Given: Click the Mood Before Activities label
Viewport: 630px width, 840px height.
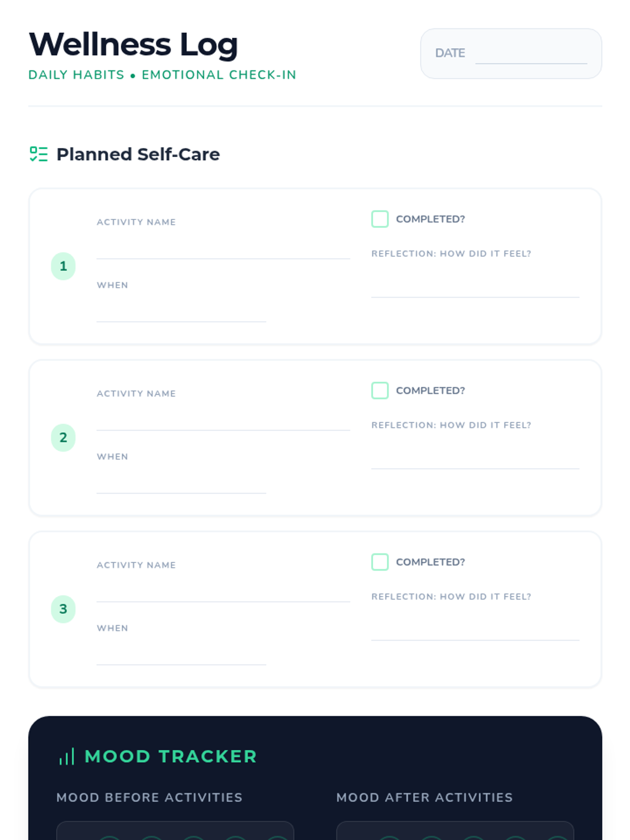Looking at the screenshot, I should [150, 797].
